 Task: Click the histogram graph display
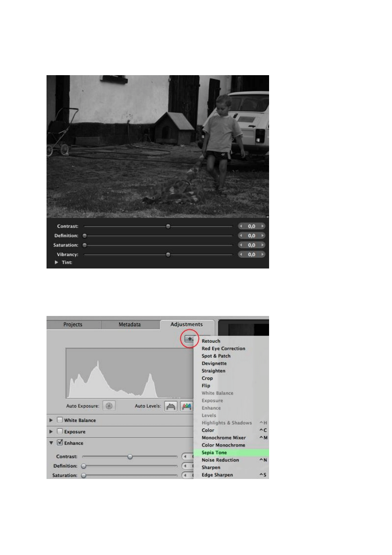127,374
